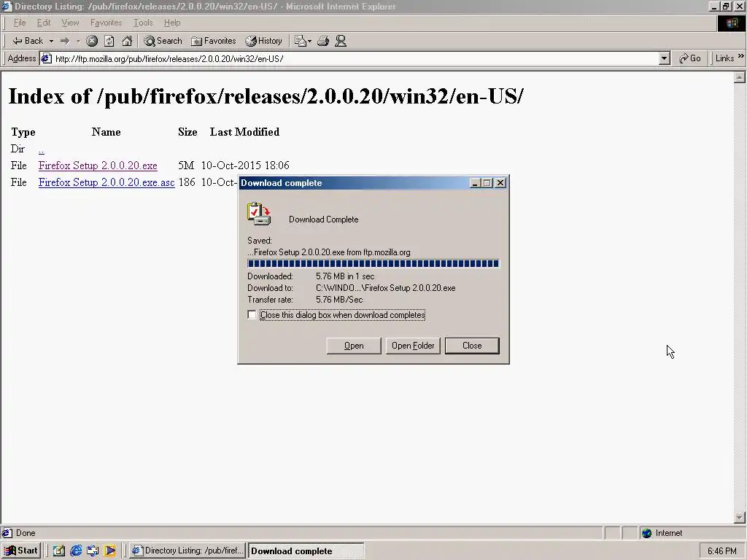747x560 pixels.
Task: Click the Go button beside address
Action: [690, 58]
